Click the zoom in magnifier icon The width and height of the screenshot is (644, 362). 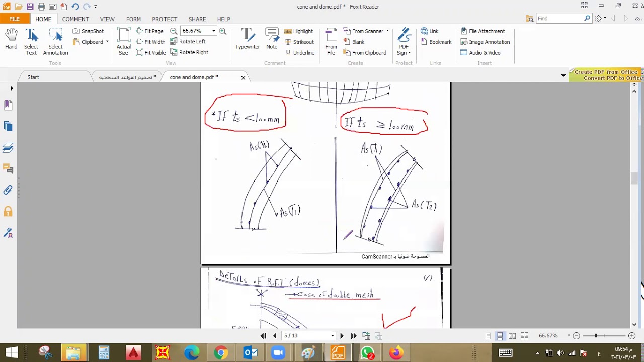(223, 31)
